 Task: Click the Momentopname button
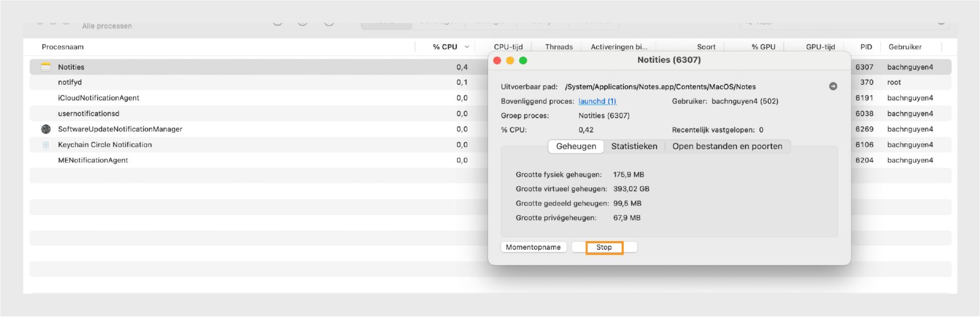click(533, 247)
